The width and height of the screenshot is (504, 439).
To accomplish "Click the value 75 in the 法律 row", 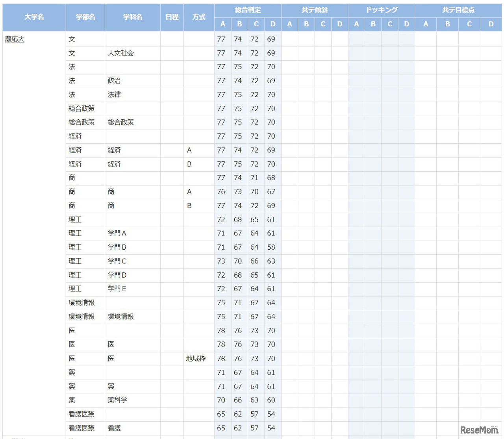I will 238,95.
